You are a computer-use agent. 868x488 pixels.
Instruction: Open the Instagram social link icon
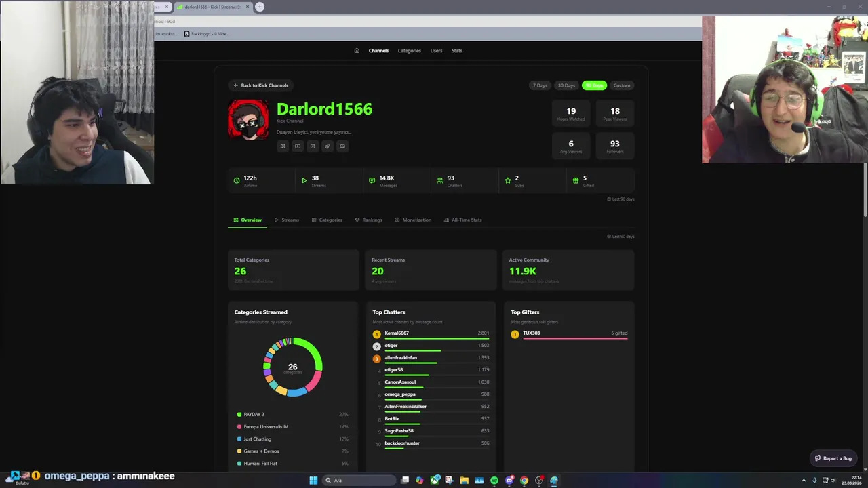point(313,146)
